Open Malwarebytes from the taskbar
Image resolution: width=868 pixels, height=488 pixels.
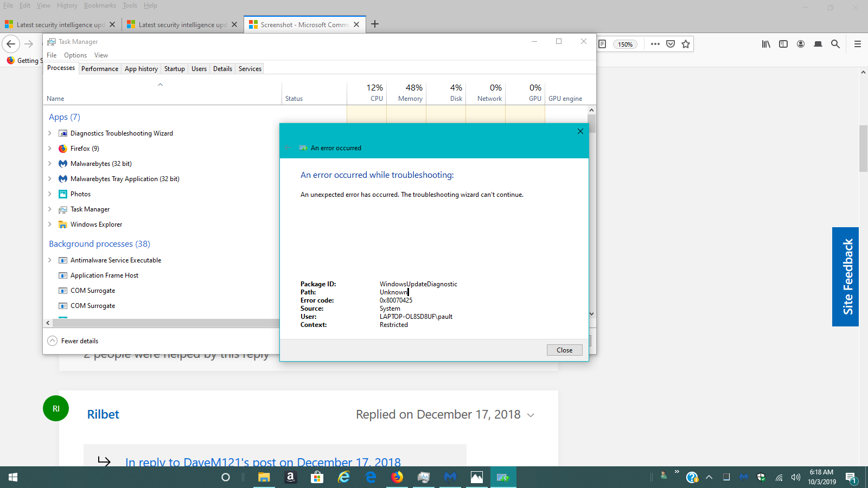coord(450,477)
